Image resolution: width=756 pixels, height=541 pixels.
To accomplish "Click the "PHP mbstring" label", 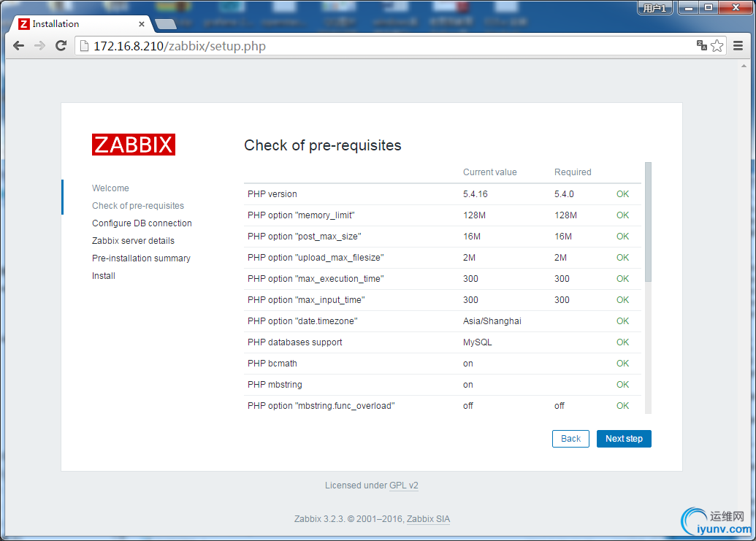I will pos(275,385).
